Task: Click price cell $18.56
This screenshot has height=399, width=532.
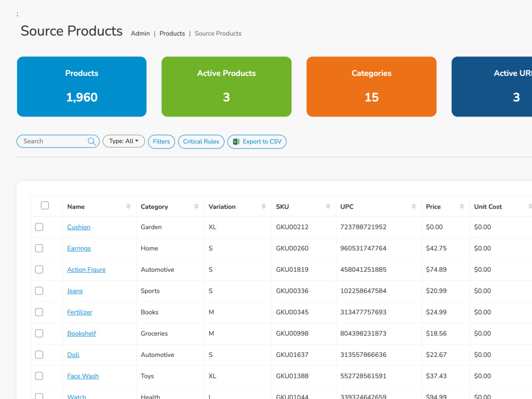Action: click(436, 334)
